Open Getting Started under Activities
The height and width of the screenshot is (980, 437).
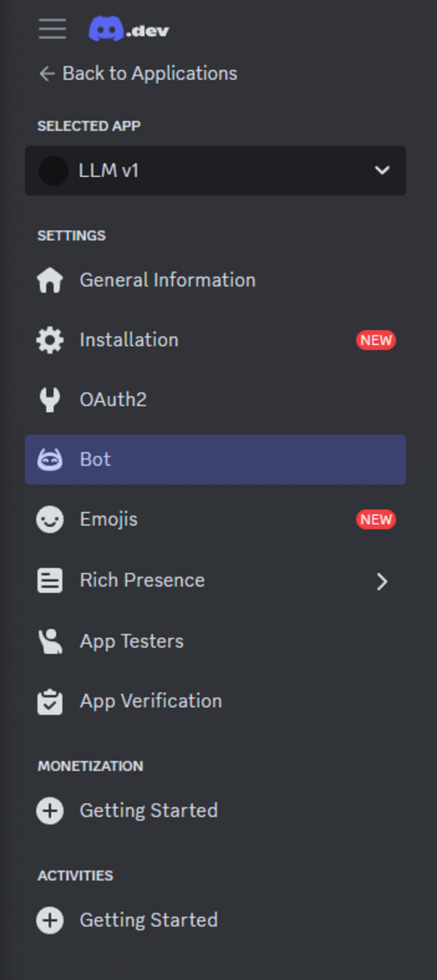point(149,920)
